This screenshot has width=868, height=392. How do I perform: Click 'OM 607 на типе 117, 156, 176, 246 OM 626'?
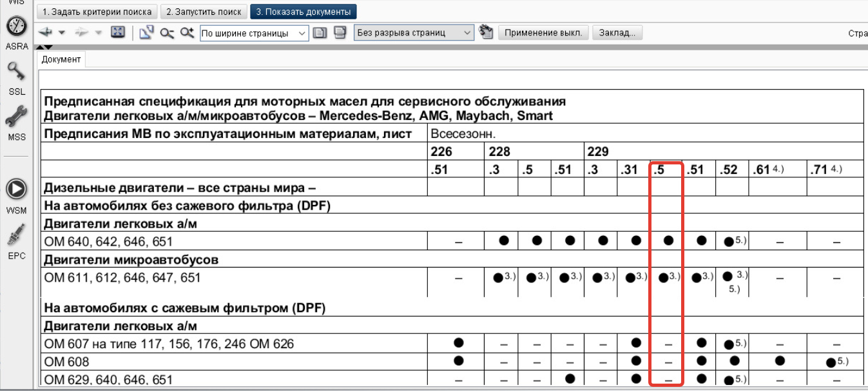pyautogui.click(x=168, y=344)
